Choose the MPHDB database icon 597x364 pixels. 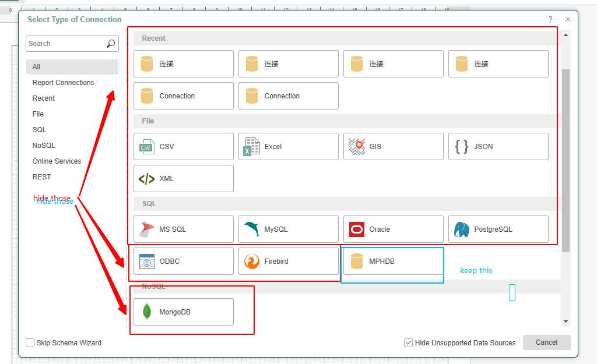[357, 261]
